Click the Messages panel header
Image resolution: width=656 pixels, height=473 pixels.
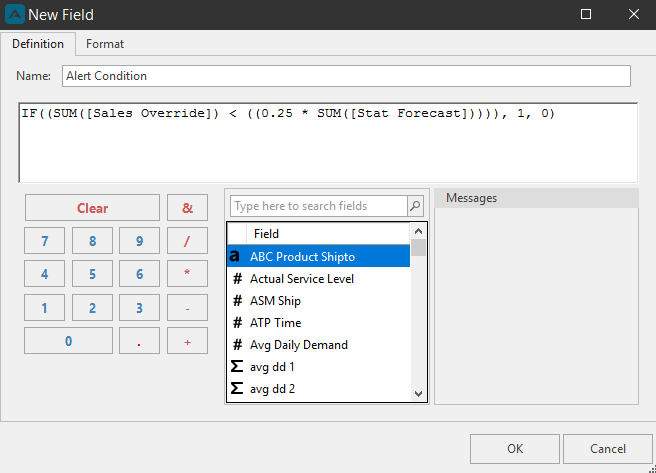click(x=536, y=198)
